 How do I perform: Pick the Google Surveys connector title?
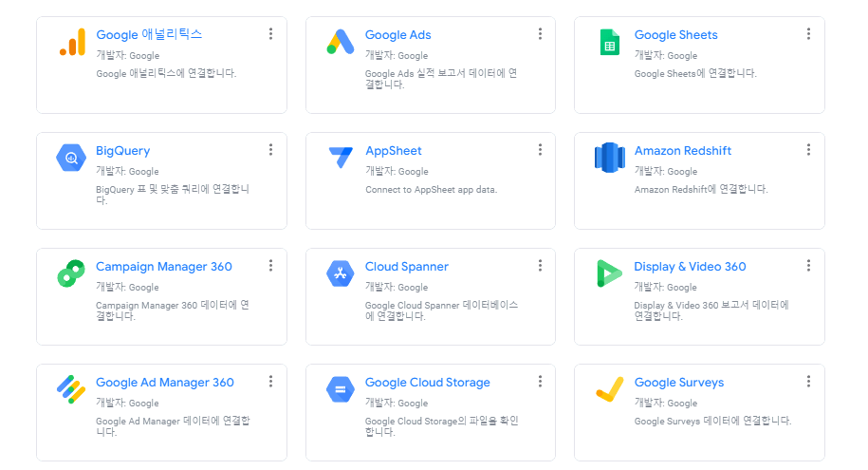679,383
